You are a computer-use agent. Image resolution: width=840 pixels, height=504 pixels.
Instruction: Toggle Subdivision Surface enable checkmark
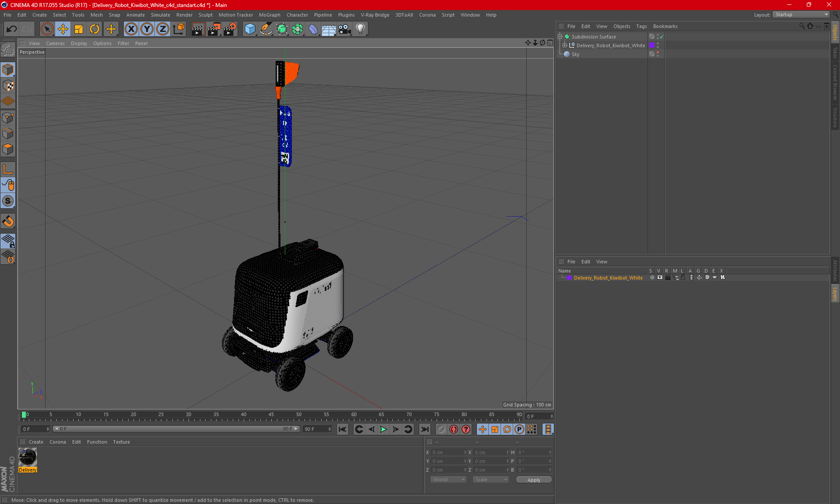pyautogui.click(x=662, y=37)
